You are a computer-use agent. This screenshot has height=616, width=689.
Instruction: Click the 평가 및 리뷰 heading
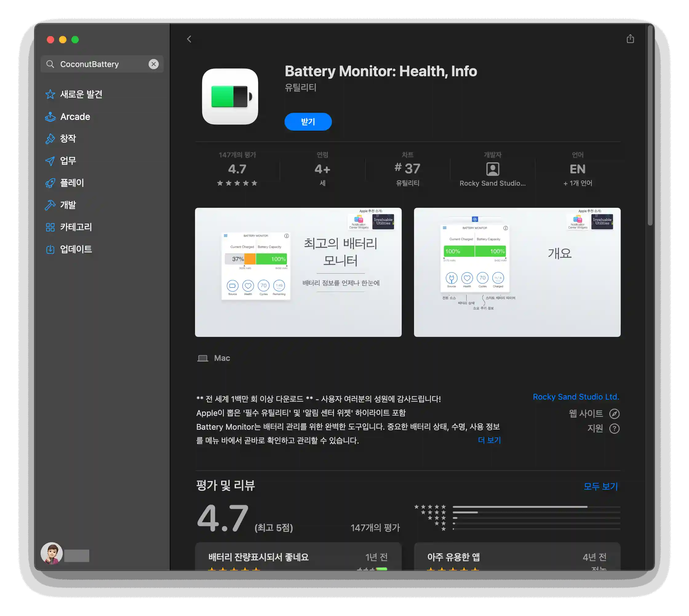tap(225, 485)
